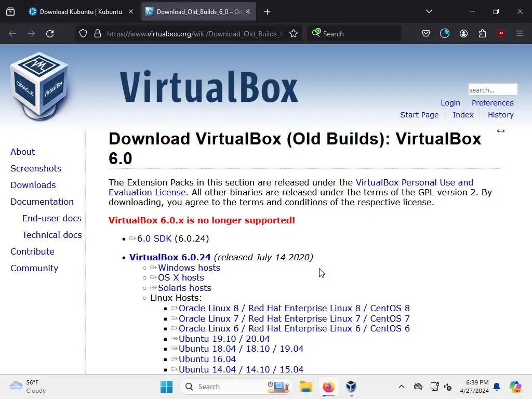Open the VirtualBox 6.0.24 heading link
Viewport: 532px width, 399px height.
tap(170, 257)
